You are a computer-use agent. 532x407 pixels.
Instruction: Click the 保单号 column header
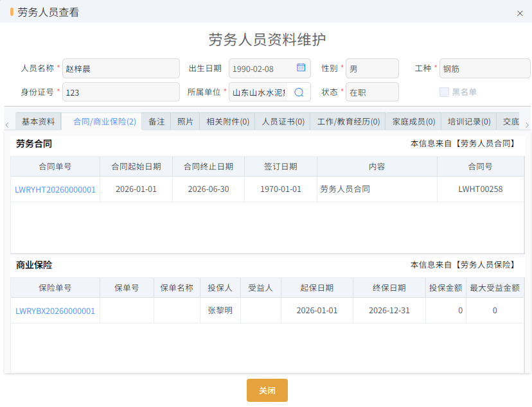tap(127, 288)
